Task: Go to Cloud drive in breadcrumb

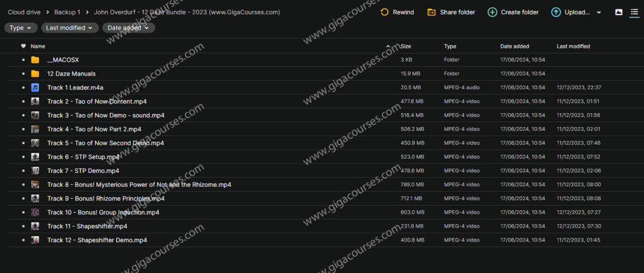Action: coord(25,12)
